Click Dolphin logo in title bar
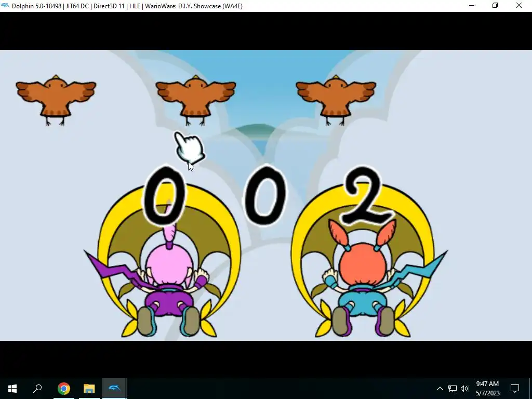Image resolution: width=532 pixels, height=399 pixels. (5, 6)
